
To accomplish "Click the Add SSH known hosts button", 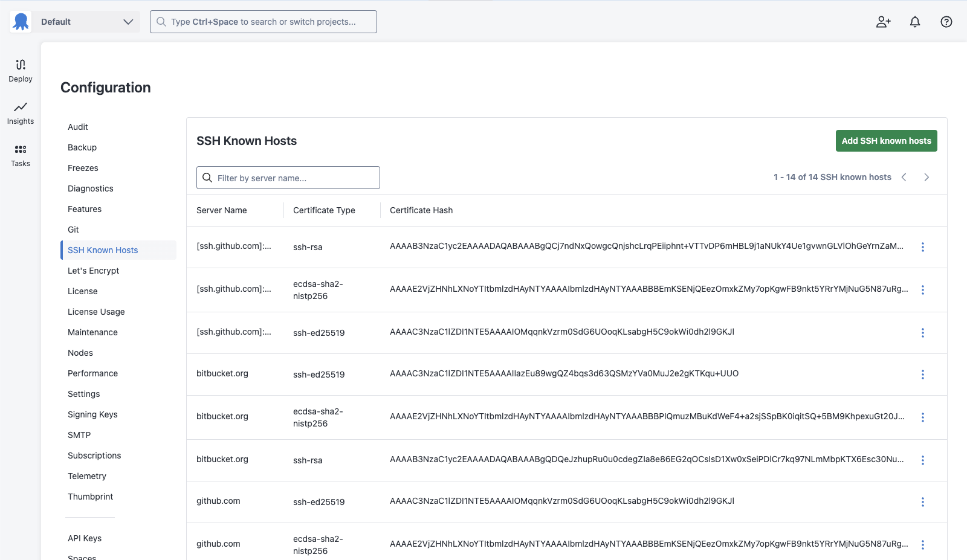I will 886,141.
